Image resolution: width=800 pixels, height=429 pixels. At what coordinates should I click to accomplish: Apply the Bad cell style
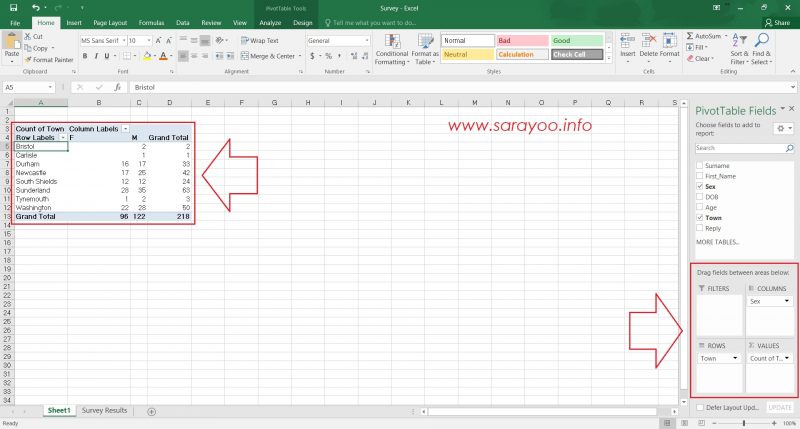coord(522,40)
